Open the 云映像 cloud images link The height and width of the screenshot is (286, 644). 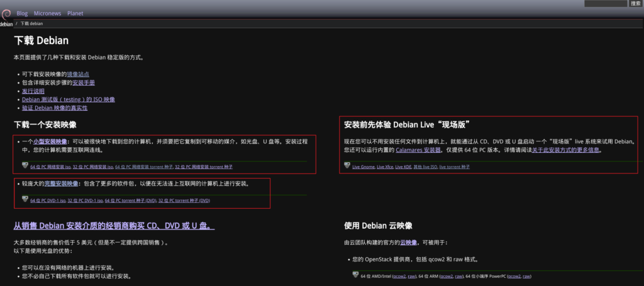pos(409,243)
